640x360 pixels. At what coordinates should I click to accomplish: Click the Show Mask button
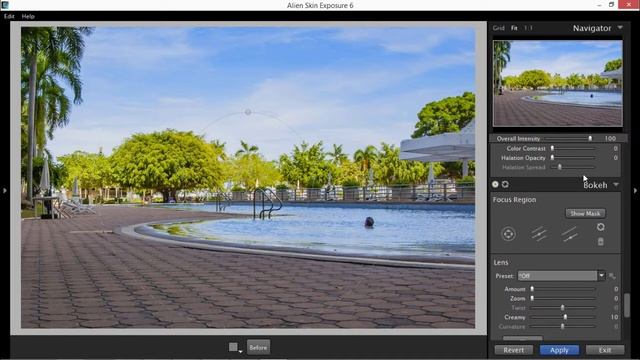click(x=585, y=213)
